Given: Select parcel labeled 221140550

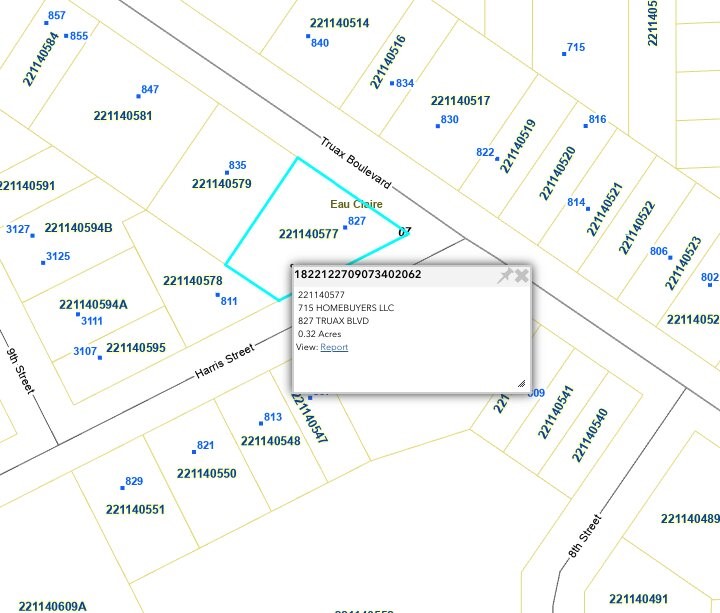Looking at the screenshot, I should click(x=206, y=473).
